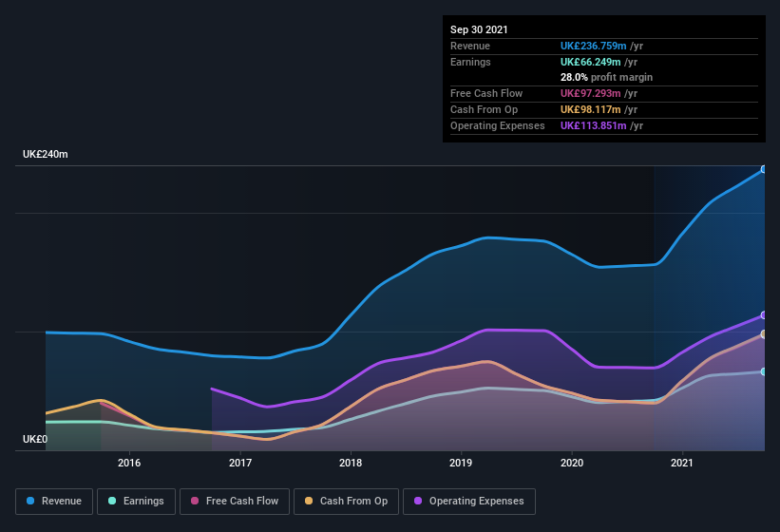Click the UK£97.293m free cash flow value
Viewport: 780px width, 532px height.
(x=591, y=93)
